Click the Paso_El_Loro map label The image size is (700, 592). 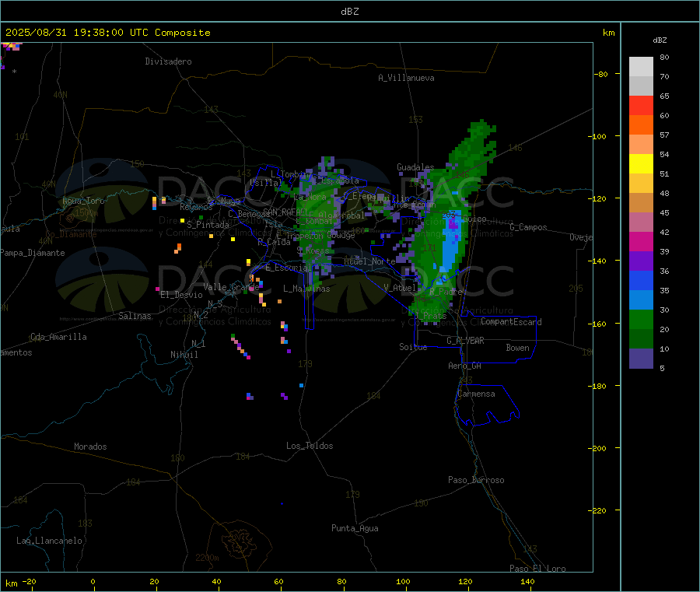click(x=538, y=569)
